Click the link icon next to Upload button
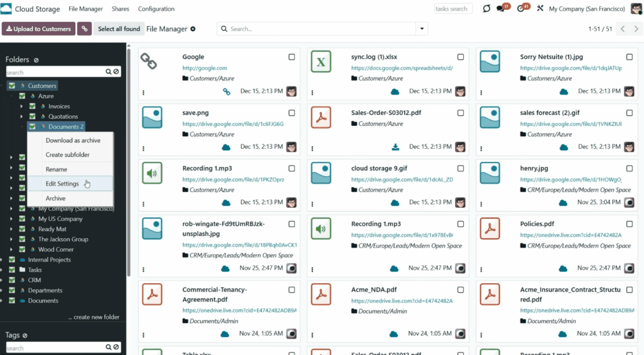The image size is (644, 355). click(85, 29)
